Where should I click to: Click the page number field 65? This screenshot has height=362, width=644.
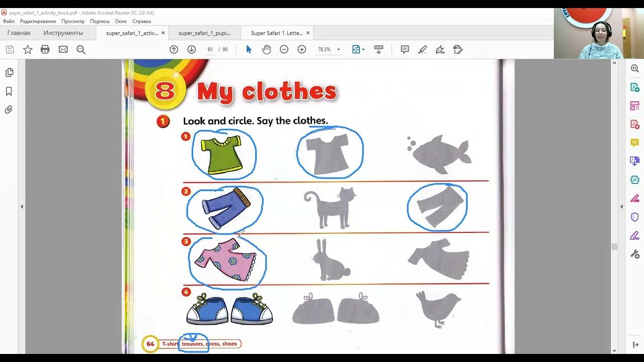210,49
